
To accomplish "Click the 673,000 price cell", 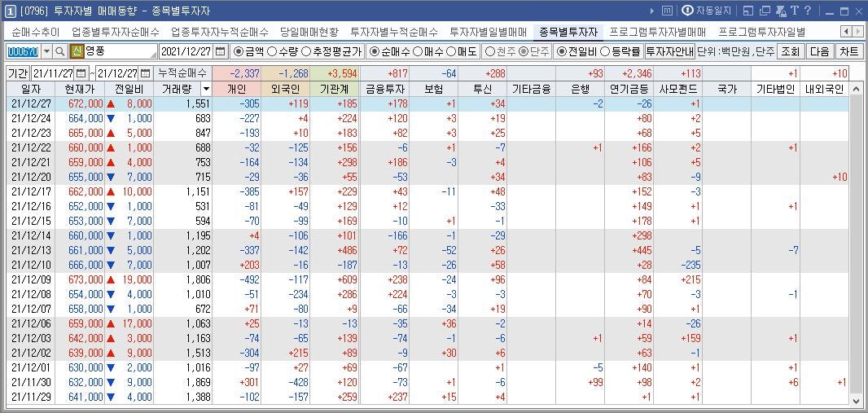I will tap(81, 279).
